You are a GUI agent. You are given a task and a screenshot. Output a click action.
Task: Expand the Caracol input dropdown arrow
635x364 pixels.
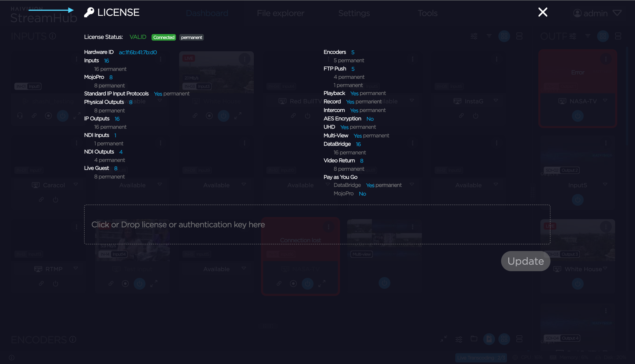tap(76, 185)
